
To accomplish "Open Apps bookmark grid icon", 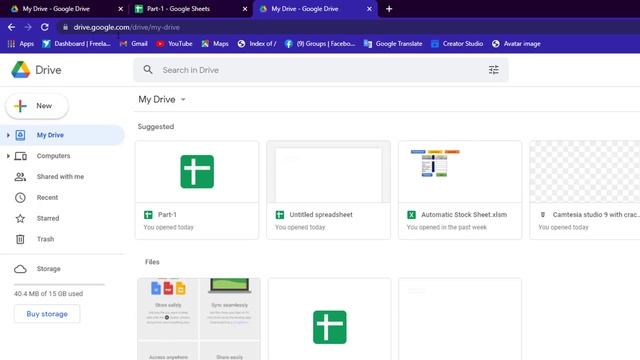I will coord(11,44).
